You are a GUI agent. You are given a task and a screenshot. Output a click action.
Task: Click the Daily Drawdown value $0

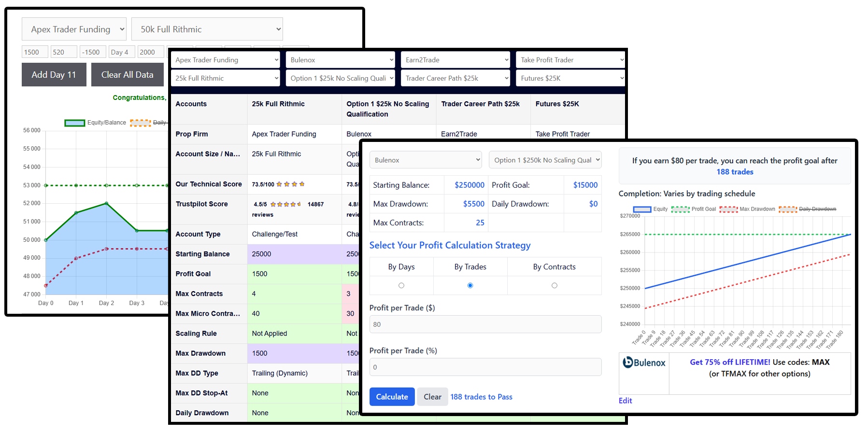pos(594,204)
